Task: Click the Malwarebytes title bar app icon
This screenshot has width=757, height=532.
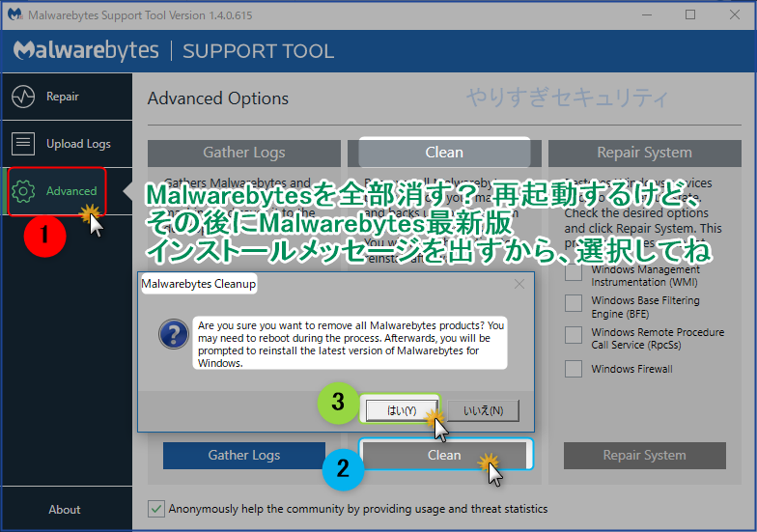Action: (x=14, y=15)
